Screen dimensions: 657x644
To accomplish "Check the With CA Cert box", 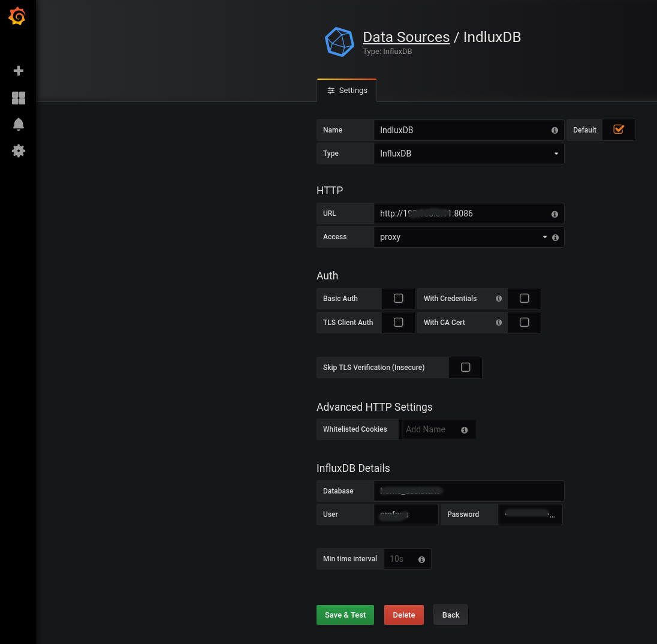I will coord(524,323).
